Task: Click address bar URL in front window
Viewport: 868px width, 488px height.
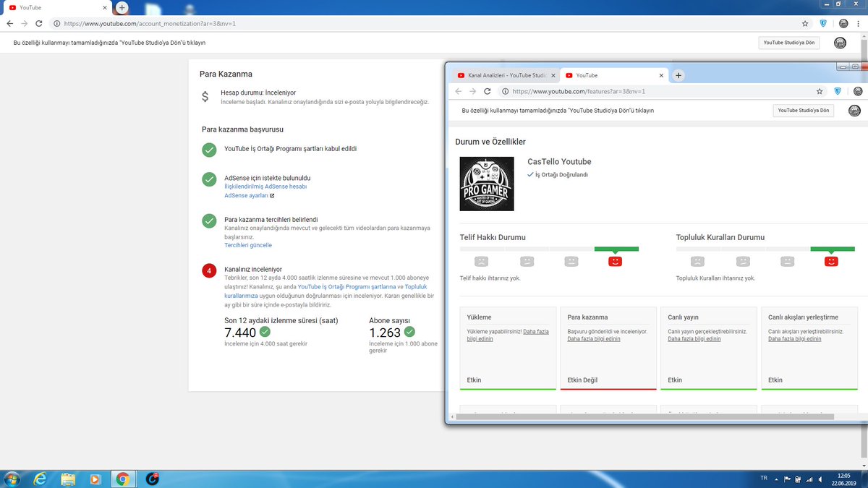Action: pos(579,92)
